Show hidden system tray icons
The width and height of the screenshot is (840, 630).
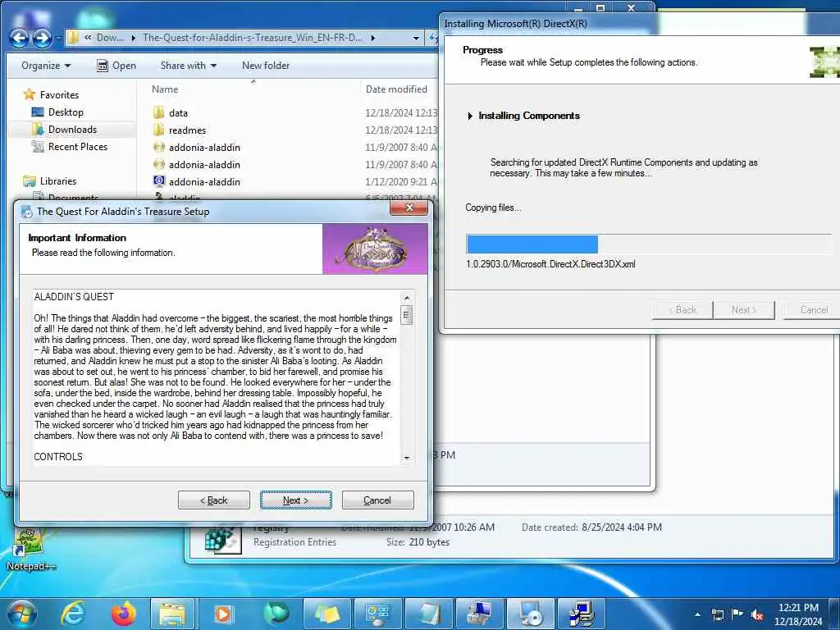pos(697,614)
